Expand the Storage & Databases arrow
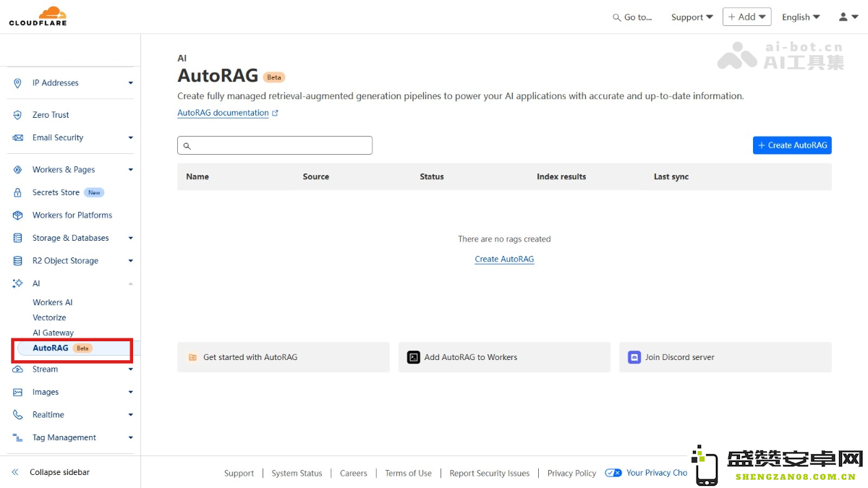The height and width of the screenshot is (488, 868). [131, 239]
